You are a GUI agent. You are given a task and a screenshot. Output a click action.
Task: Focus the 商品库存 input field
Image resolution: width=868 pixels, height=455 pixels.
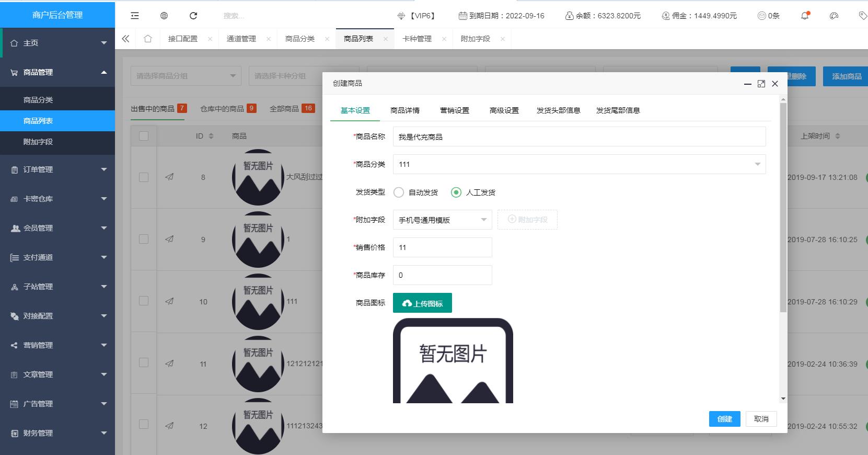pyautogui.click(x=443, y=275)
